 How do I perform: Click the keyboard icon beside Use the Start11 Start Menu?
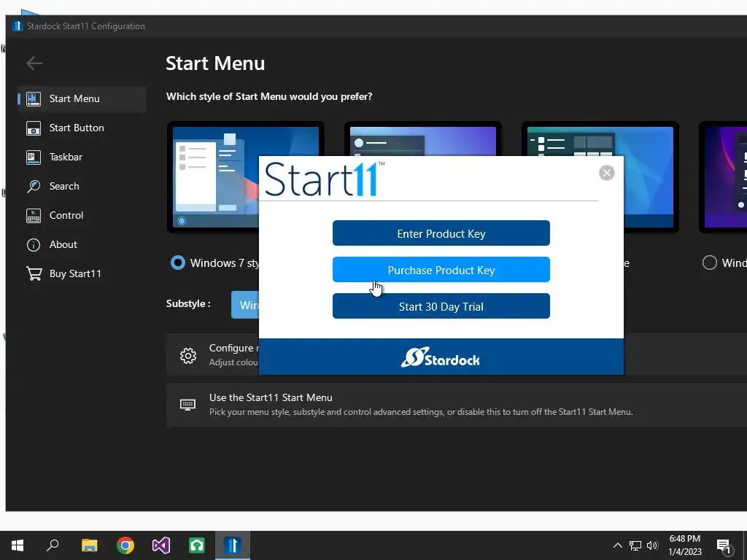187,405
